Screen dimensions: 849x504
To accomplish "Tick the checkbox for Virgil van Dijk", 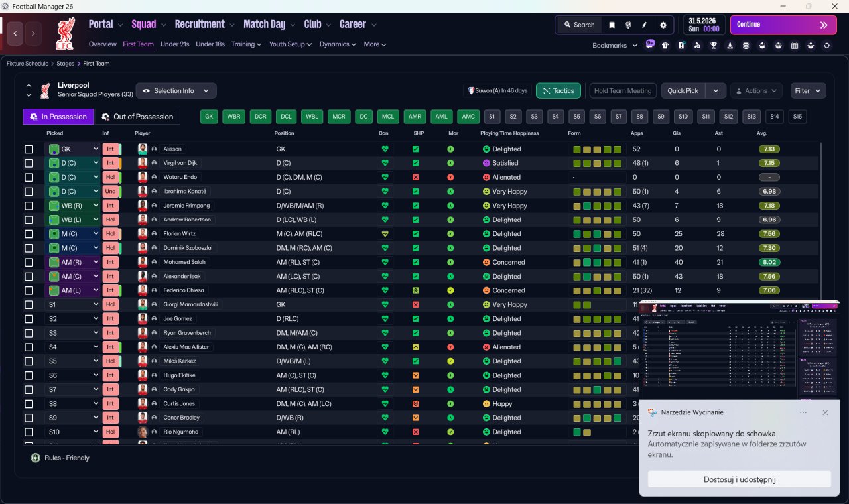I will click(29, 163).
